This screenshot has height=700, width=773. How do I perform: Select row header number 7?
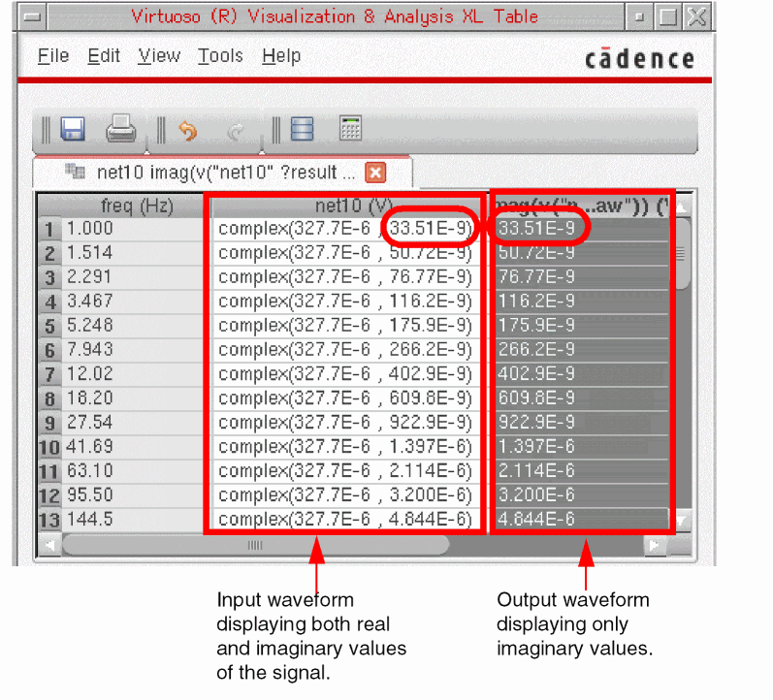coord(49,374)
